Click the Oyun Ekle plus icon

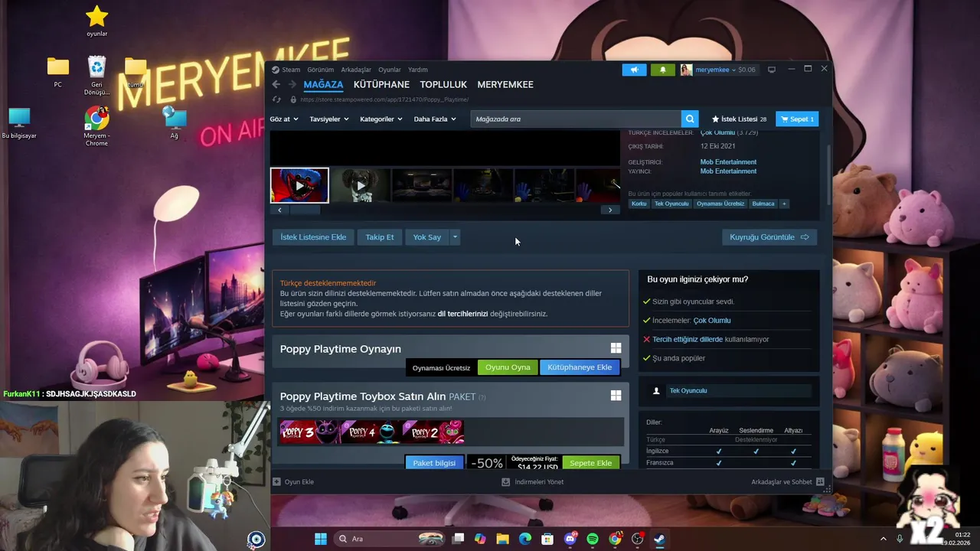point(276,482)
